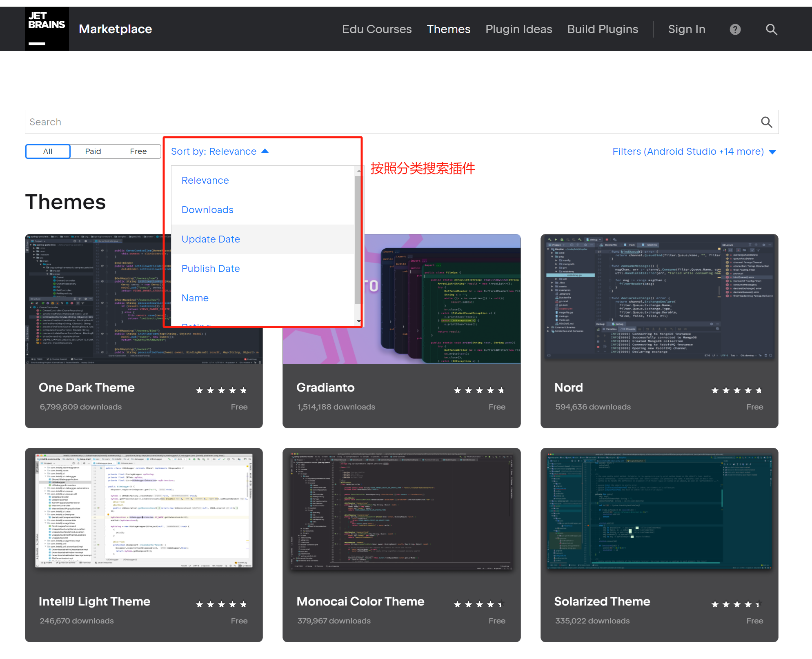Image resolution: width=812 pixels, height=659 pixels.
Task: Select Update Date sort option
Action: pyautogui.click(x=210, y=239)
